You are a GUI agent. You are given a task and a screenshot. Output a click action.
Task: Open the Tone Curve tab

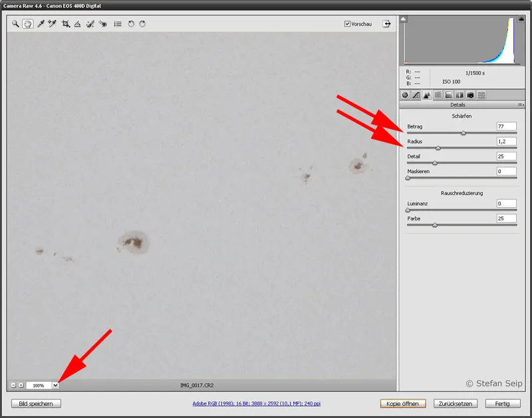tap(416, 95)
